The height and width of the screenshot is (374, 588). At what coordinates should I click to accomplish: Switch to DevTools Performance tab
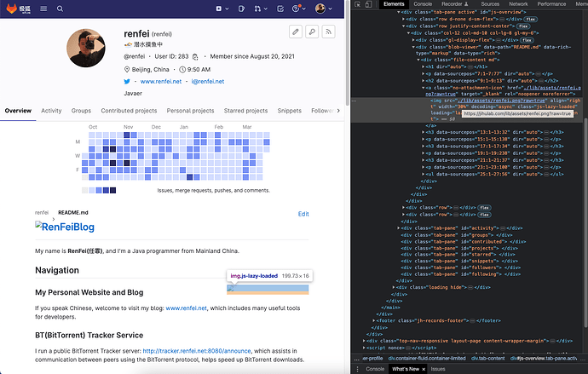coord(551,3)
